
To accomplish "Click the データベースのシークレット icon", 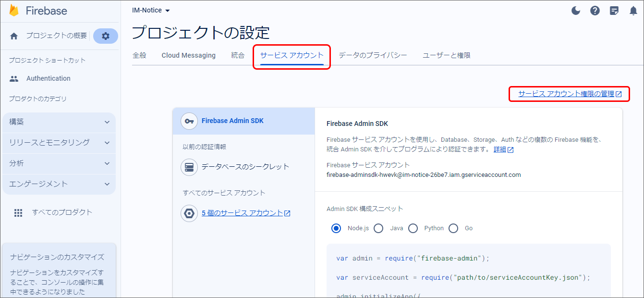I will (189, 167).
